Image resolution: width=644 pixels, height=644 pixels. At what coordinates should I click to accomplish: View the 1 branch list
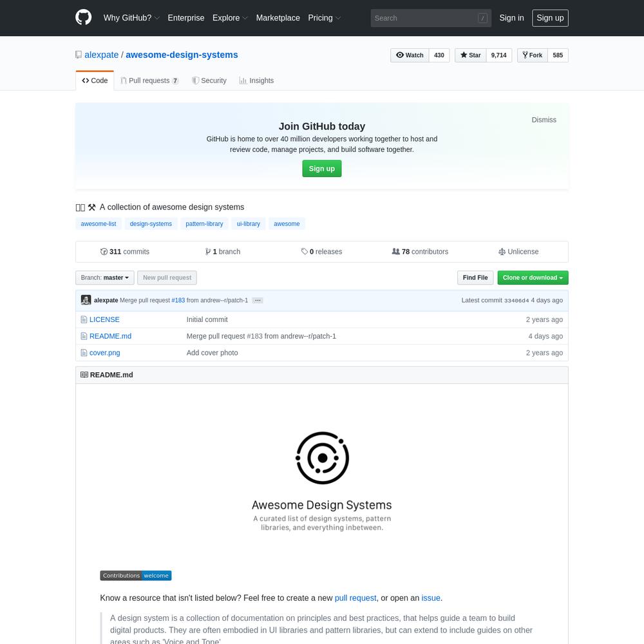tap(223, 251)
